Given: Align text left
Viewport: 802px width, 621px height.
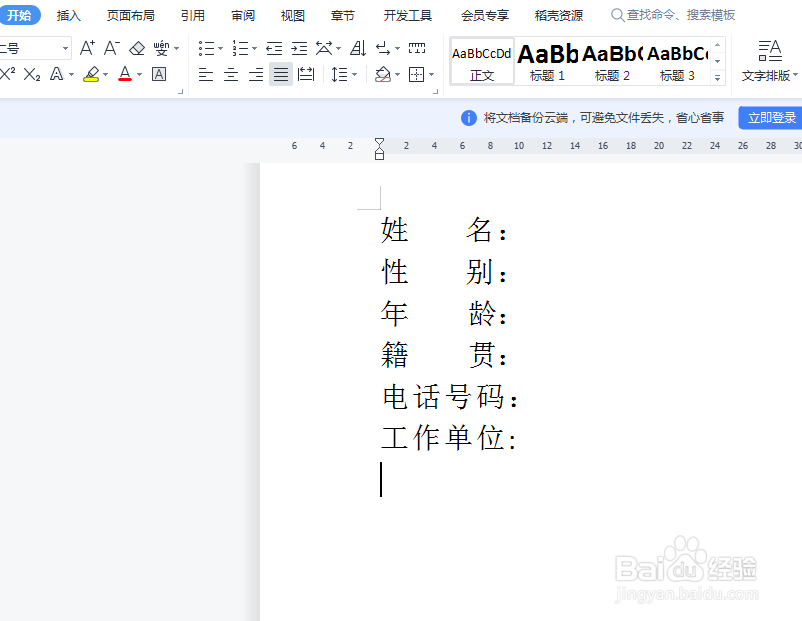Looking at the screenshot, I should pyautogui.click(x=206, y=75).
